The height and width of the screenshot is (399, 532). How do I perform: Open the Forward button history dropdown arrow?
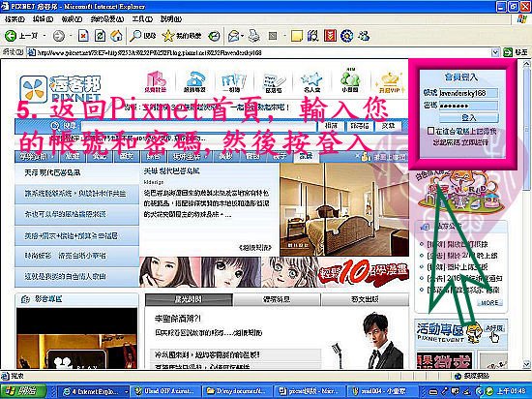[71, 36]
